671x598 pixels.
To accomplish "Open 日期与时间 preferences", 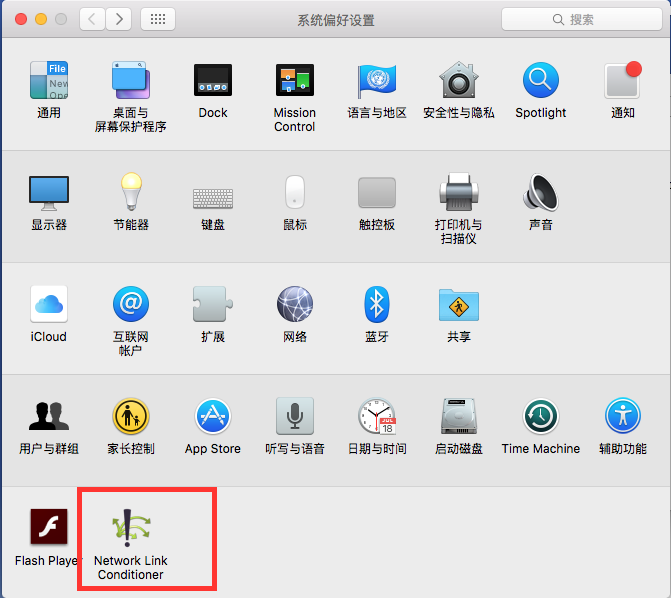I will pyautogui.click(x=377, y=416).
